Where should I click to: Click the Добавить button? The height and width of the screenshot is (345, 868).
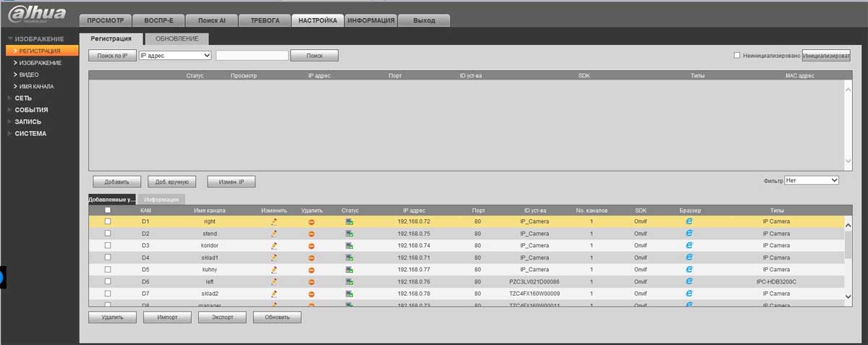point(116,182)
